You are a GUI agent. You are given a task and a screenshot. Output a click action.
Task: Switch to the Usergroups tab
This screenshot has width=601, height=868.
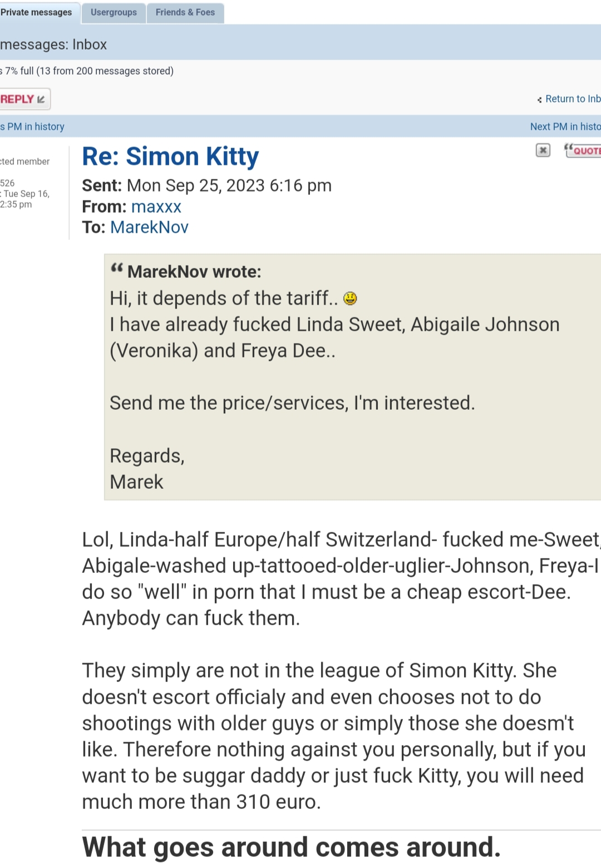tap(114, 13)
